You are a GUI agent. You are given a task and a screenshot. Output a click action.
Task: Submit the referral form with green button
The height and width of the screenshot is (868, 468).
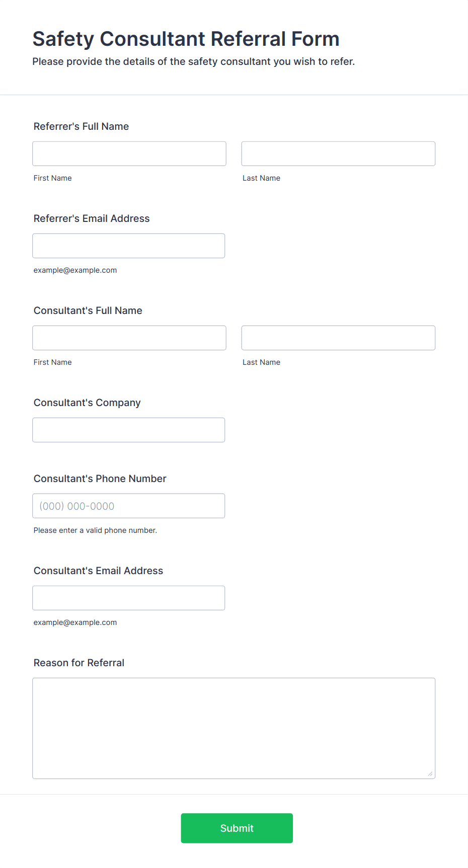(x=237, y=828)
